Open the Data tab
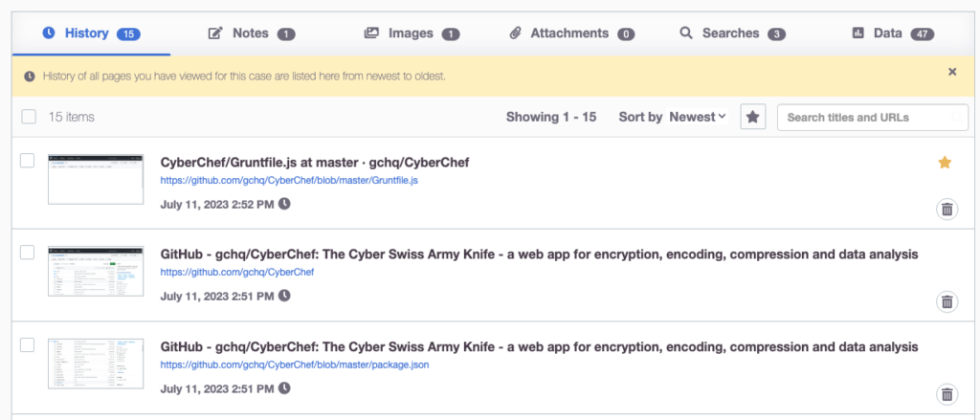This screenshot has height=420, width=980. 892,33
